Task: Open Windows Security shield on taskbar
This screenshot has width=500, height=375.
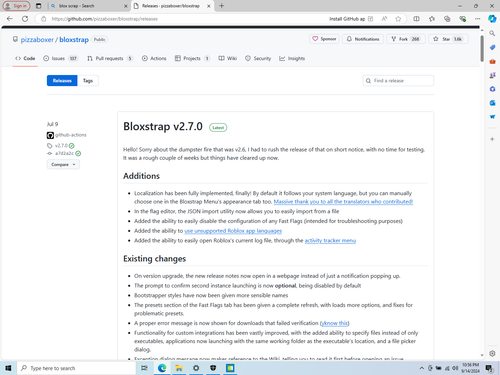Action: pos(213,368)
